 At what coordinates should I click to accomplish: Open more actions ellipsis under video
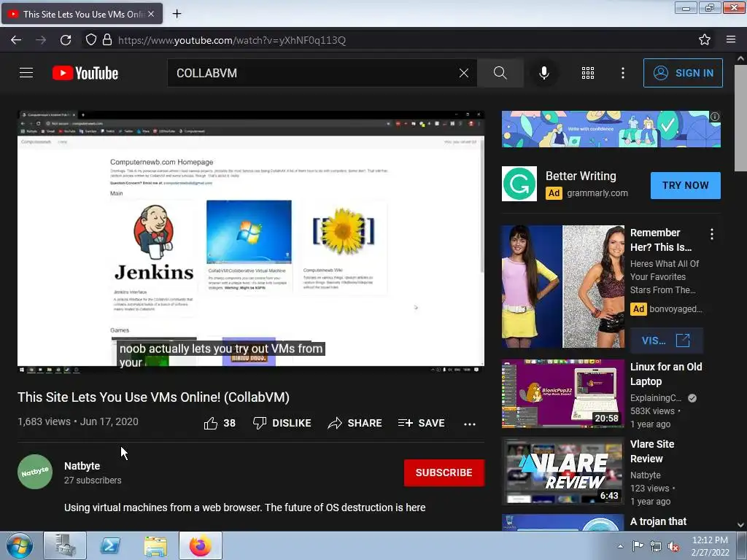pos(470,424)
